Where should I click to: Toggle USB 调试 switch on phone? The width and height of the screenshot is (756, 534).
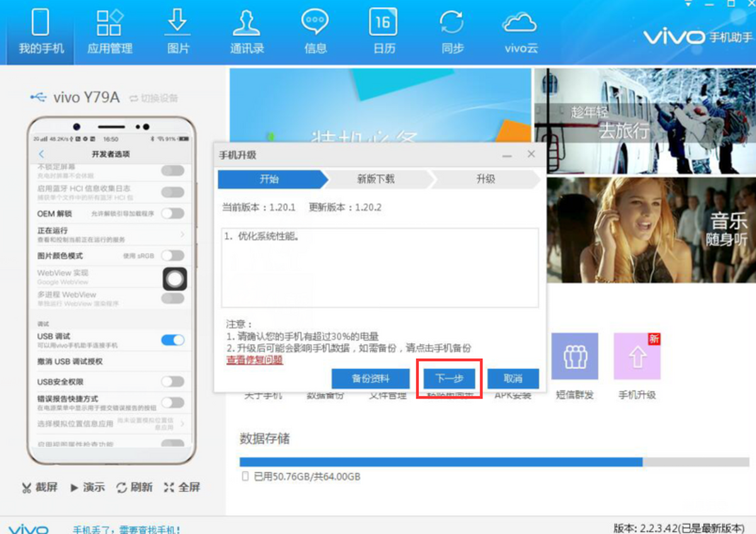pos(173,340)
